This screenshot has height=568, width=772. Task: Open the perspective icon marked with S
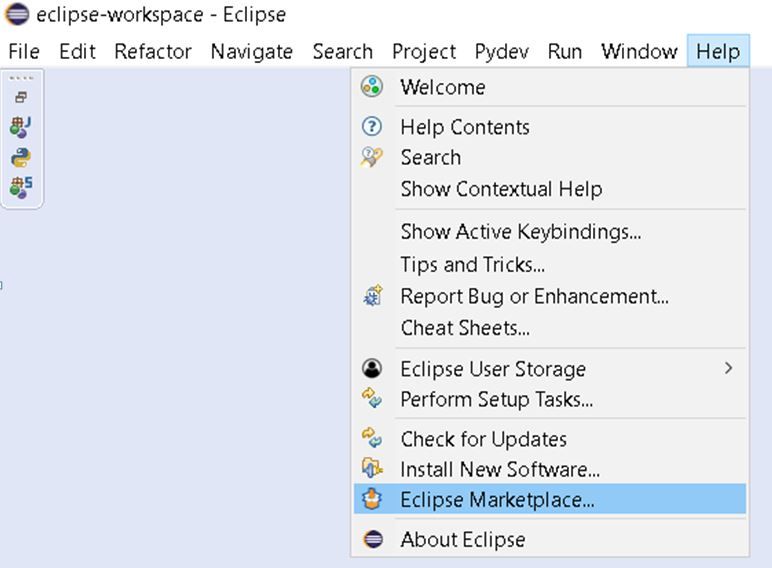pos(21,188)
